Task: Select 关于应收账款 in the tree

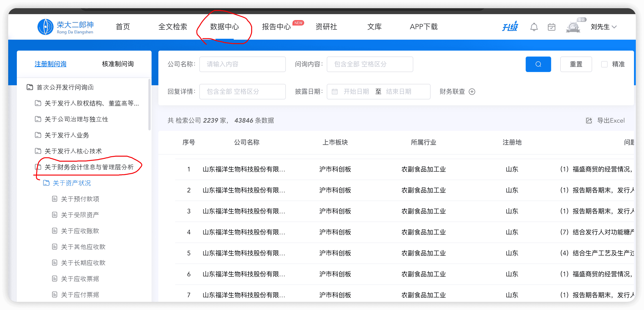Action: tap(80, 231)
